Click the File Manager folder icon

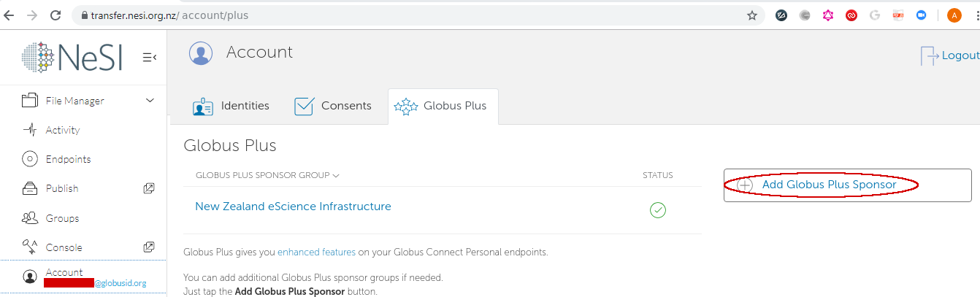pyautogui.click(x=30, y=101)
